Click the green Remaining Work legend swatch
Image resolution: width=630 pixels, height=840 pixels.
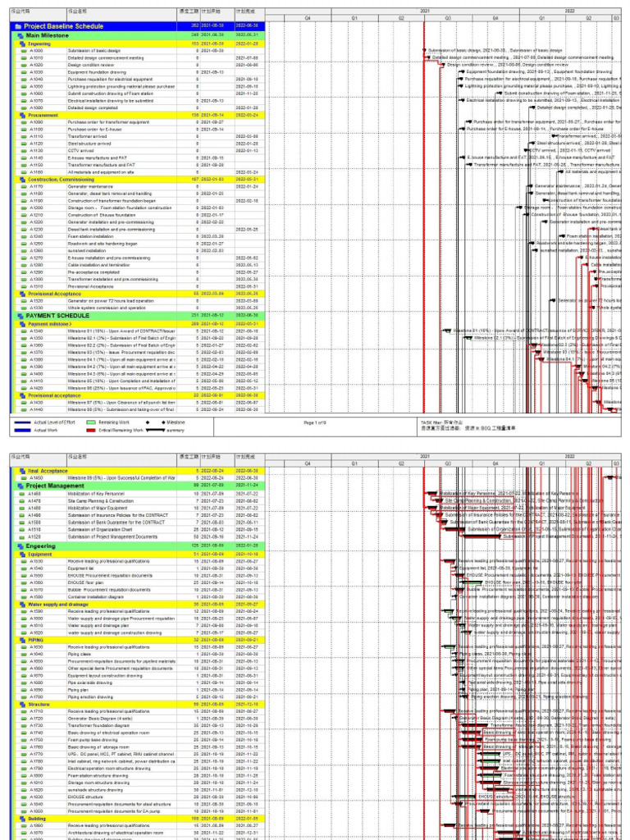90,422
